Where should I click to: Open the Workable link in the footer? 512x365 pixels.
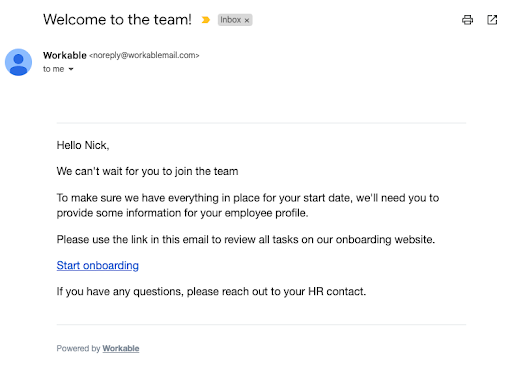pos(121,348)
